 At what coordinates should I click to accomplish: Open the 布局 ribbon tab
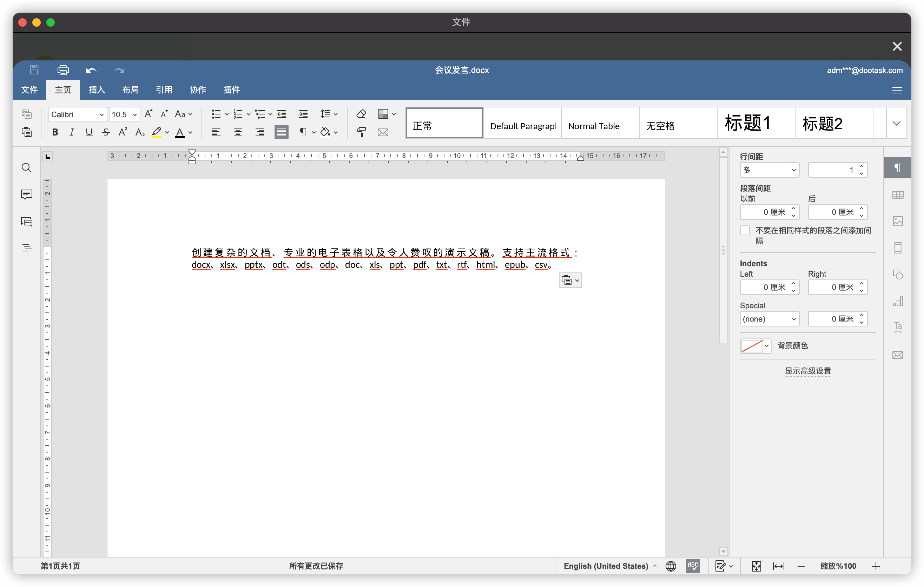click(130, 90)
